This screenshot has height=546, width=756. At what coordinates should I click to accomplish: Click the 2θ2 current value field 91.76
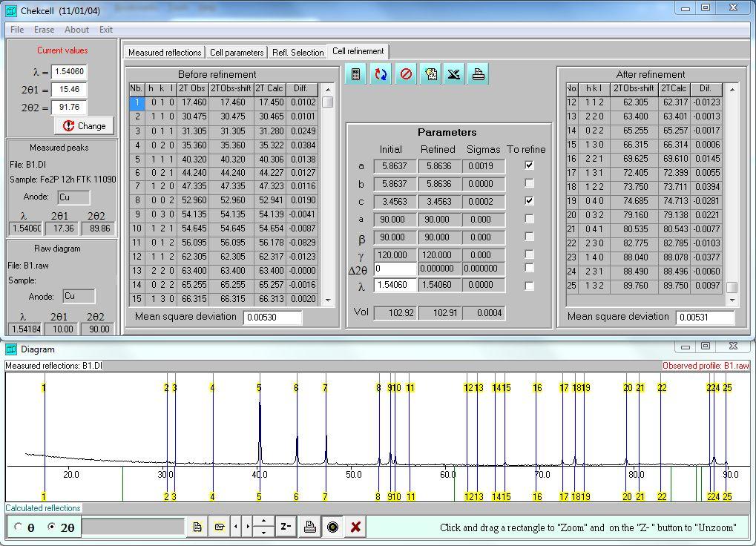[69, 107]
